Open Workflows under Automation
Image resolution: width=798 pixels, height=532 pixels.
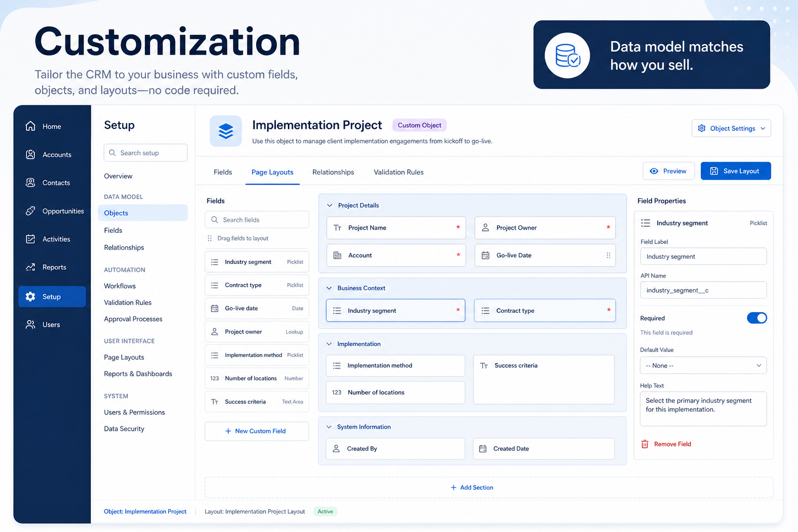(119, 286)
